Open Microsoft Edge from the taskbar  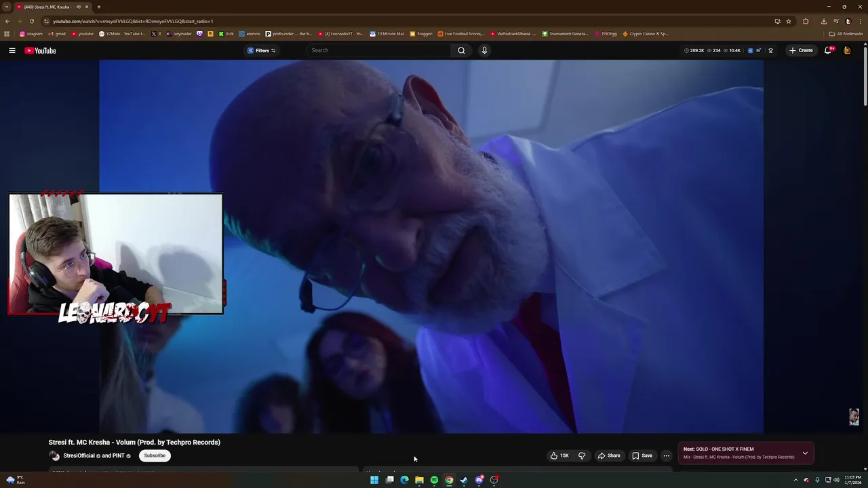pyautogui.click(x=404, y=480)
